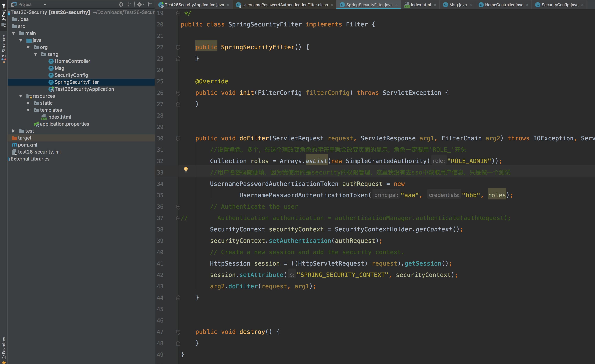
Task: Open application.properties in the project tree
Action: 64,124
